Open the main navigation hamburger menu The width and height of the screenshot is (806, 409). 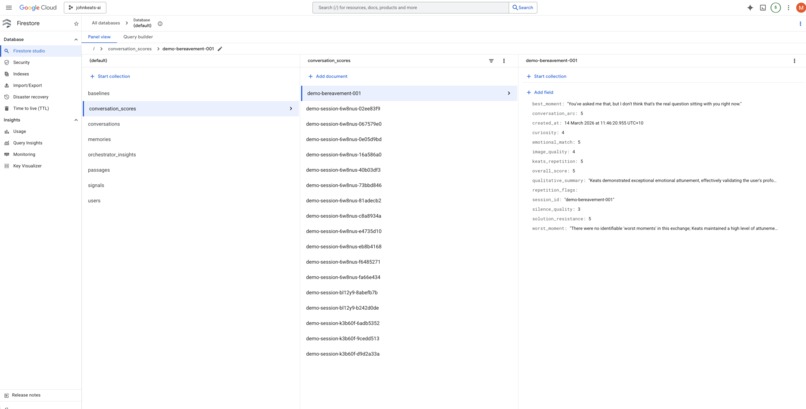(9, 8)
